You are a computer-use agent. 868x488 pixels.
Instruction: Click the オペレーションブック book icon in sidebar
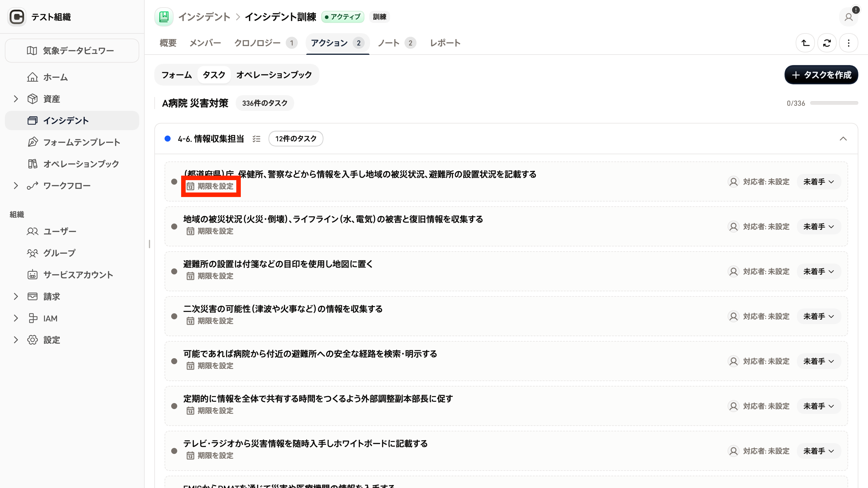pyautogui.click(x=32, y=164)
